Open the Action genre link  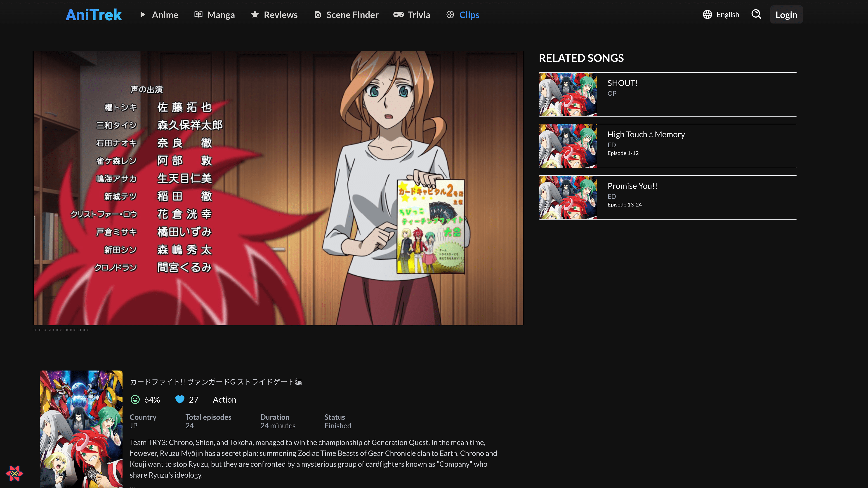click(x=224, y=400)
